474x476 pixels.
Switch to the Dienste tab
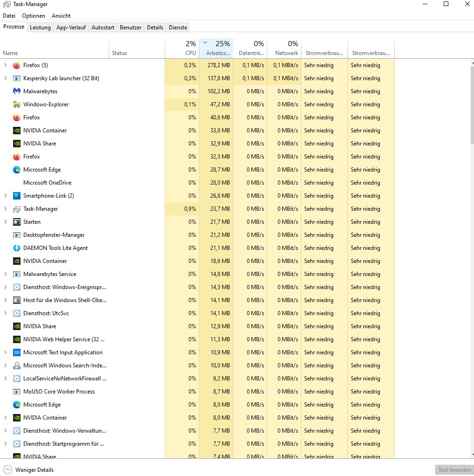point(178,28)
